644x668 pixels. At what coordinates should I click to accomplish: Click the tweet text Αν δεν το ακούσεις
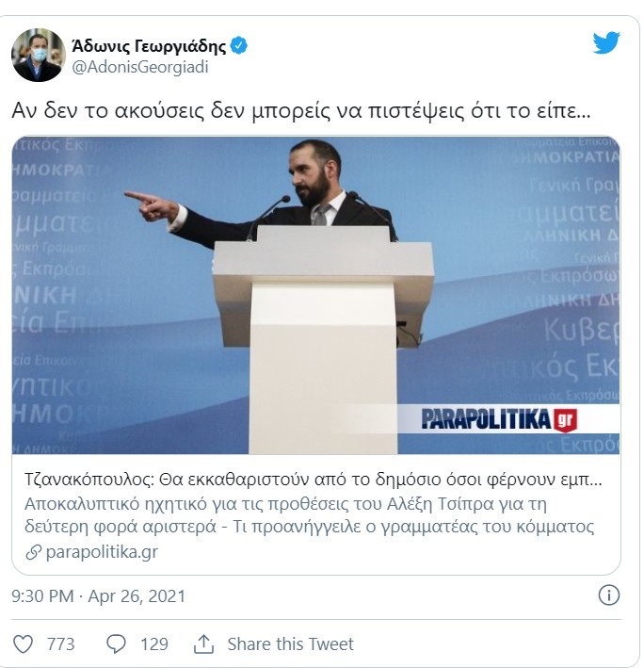(301, 111)
